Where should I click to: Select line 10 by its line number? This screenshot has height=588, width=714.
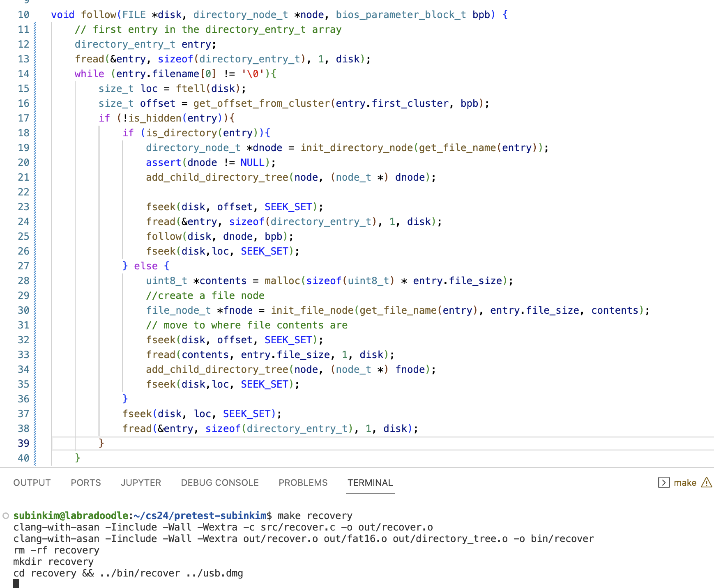pyautogui.click(x=23, y=15)
